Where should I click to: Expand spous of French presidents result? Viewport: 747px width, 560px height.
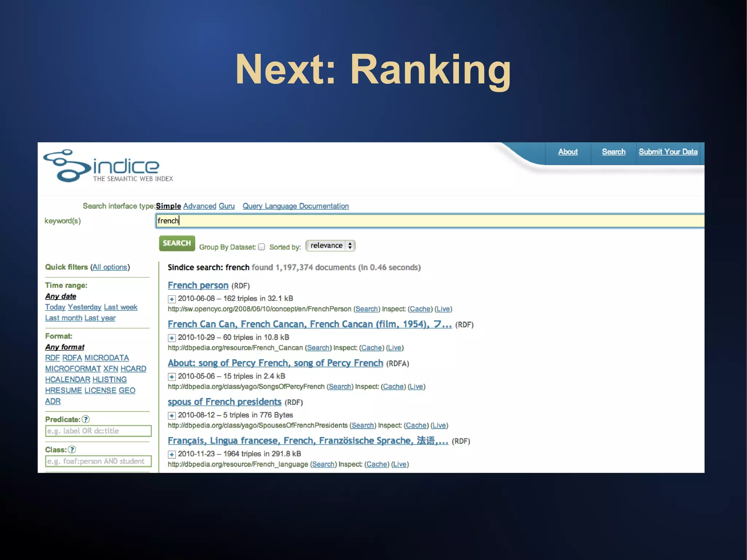tap(171, 416)
